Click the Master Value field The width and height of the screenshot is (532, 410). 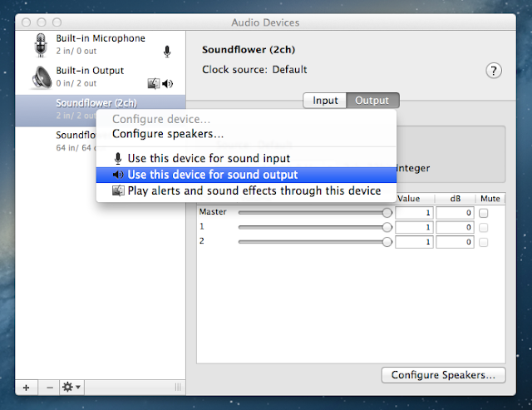tap(414, 213)
